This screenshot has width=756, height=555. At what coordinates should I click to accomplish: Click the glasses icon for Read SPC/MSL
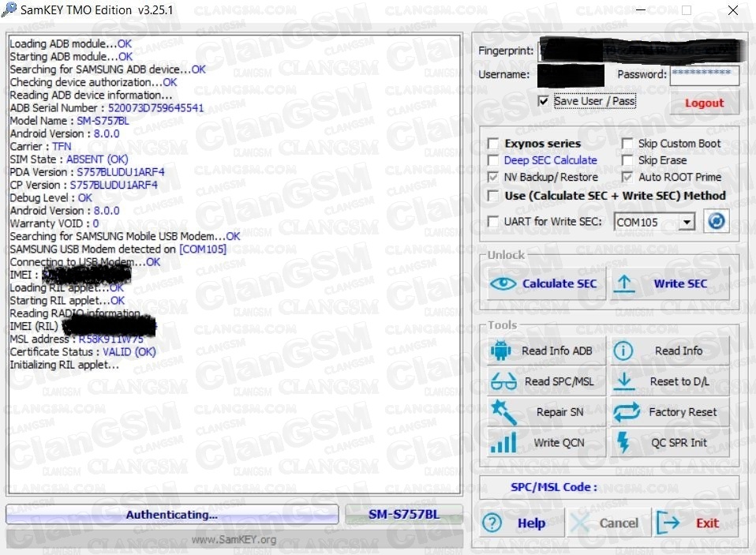(503, 381)
